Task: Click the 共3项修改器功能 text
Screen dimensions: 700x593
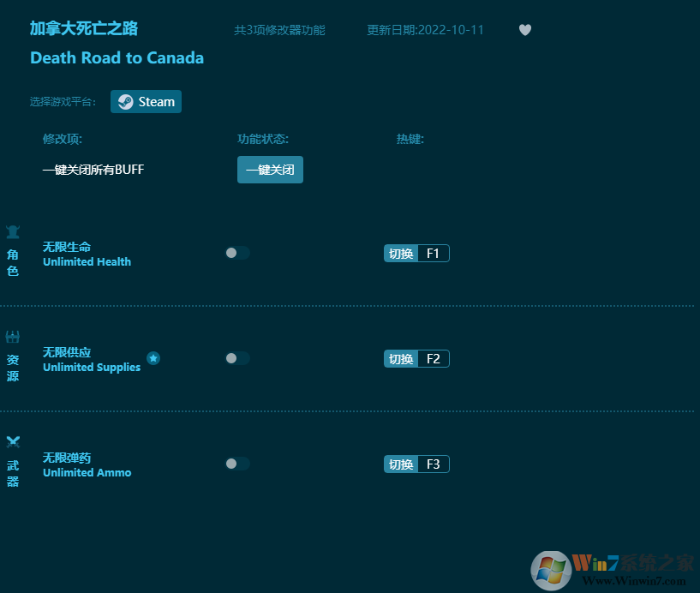Action: coord(279,30)
